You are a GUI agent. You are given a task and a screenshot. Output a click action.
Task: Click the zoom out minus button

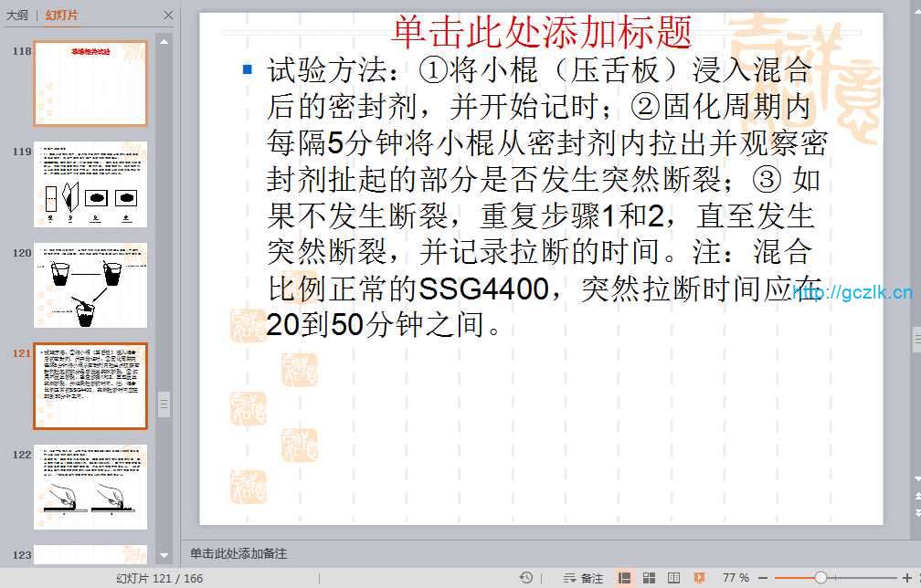[x=766, y=578]
